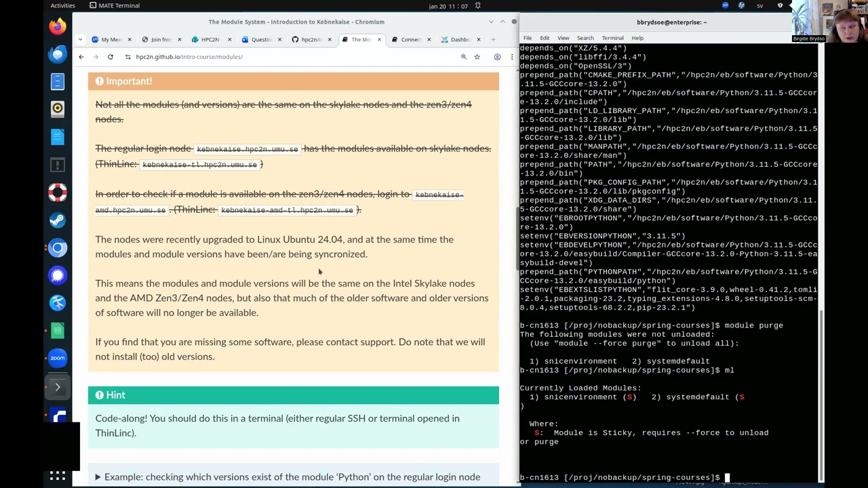
Task: Open Activities overview
Action: point(62,5)
